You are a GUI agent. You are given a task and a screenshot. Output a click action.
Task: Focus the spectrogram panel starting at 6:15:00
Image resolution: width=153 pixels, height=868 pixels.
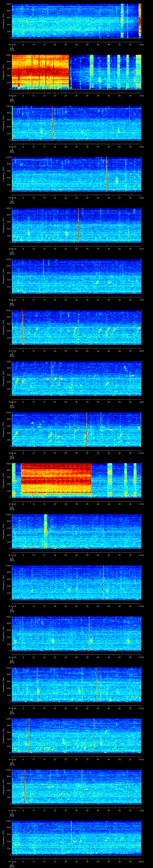tap(77, 736)
